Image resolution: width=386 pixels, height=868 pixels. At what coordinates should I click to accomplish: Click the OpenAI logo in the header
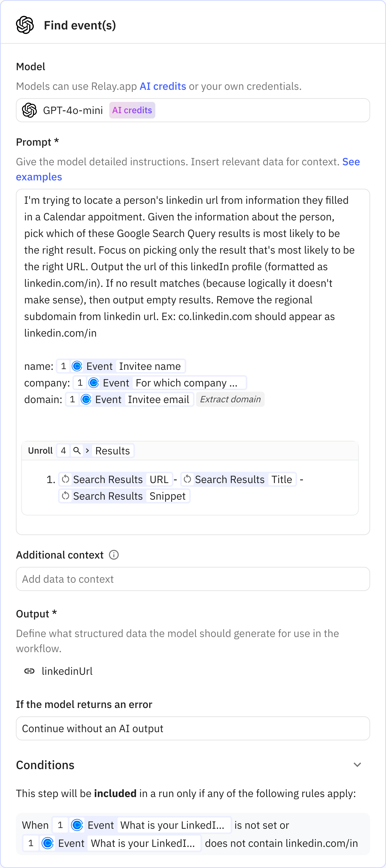[25, 25]
